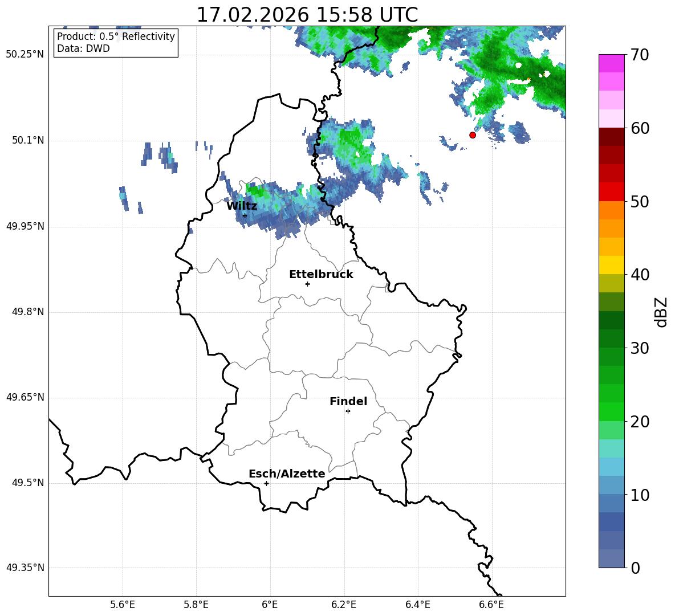Click the Wiltz city label
The width and height of the screenshot is (675, 616).
242,206
